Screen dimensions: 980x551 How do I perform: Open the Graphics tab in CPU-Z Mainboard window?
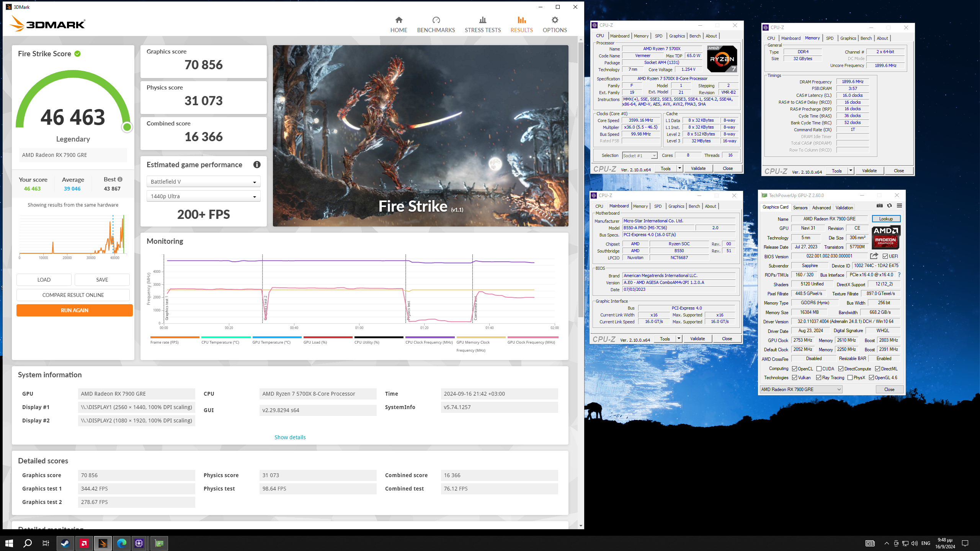[x=676, y=206]
